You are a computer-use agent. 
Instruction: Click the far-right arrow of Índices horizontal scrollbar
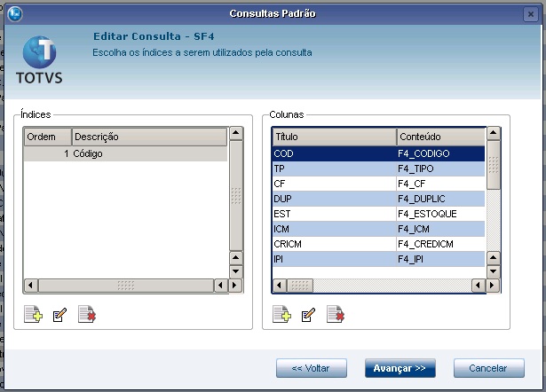click(x=234, y=286)
